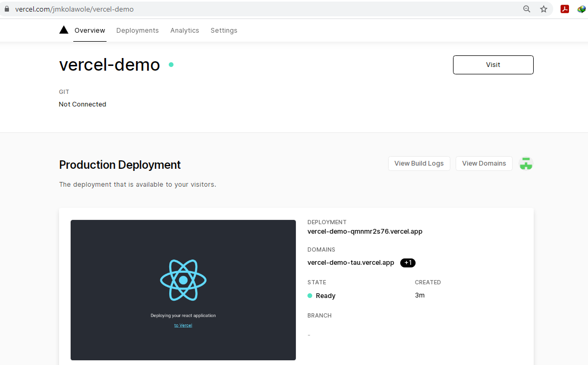Viewport: 588px width, 365px height.
Task: Click the Visit button
Action: click(x=493, y=65)
